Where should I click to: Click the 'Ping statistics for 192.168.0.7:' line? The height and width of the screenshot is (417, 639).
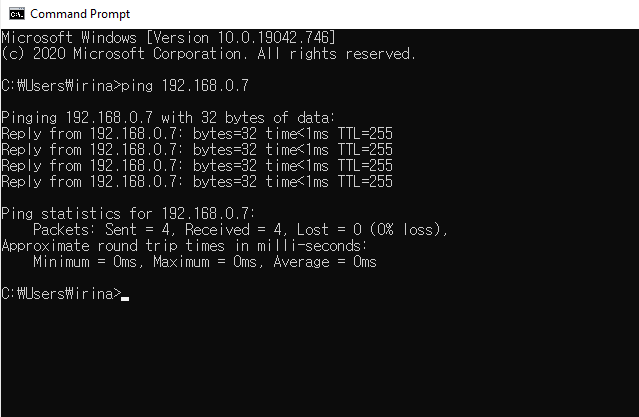point(128,214)
